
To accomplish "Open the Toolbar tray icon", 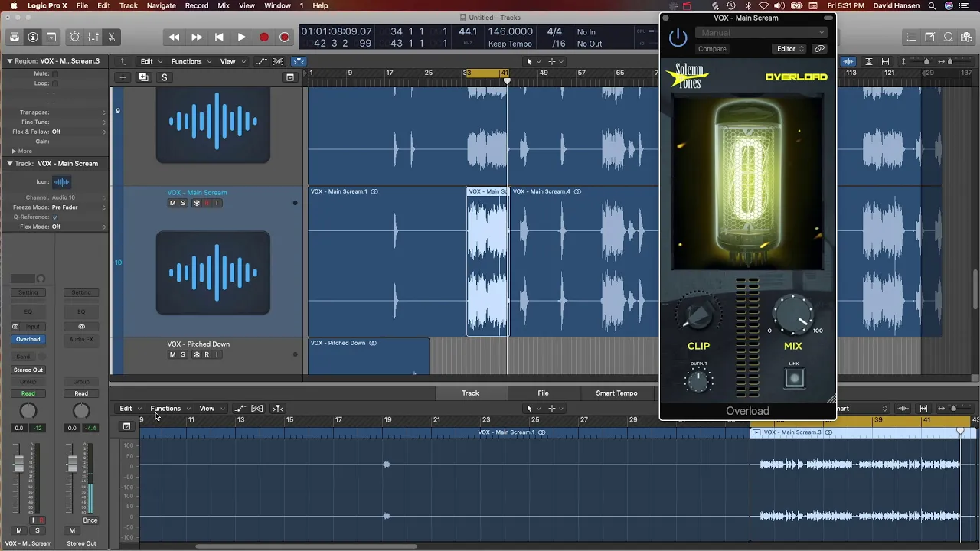I will [x=51, y=37].
